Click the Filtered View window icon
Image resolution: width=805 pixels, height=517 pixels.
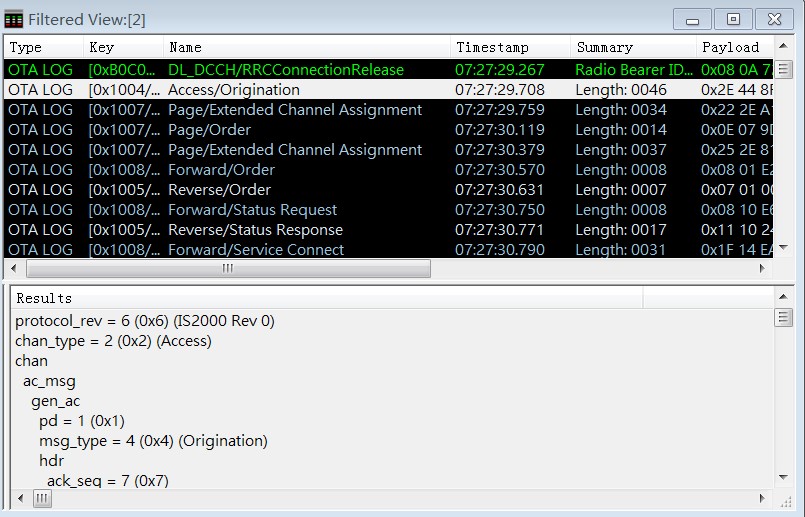(x=13, y=20)
